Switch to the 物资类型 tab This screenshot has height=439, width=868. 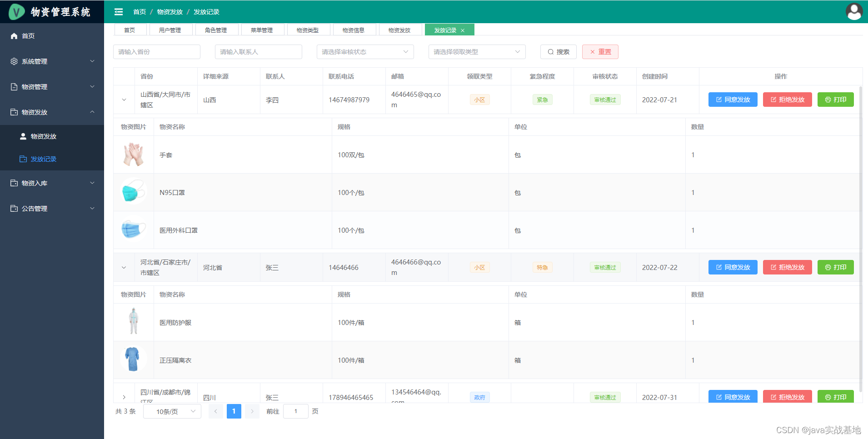coord(308,30)
